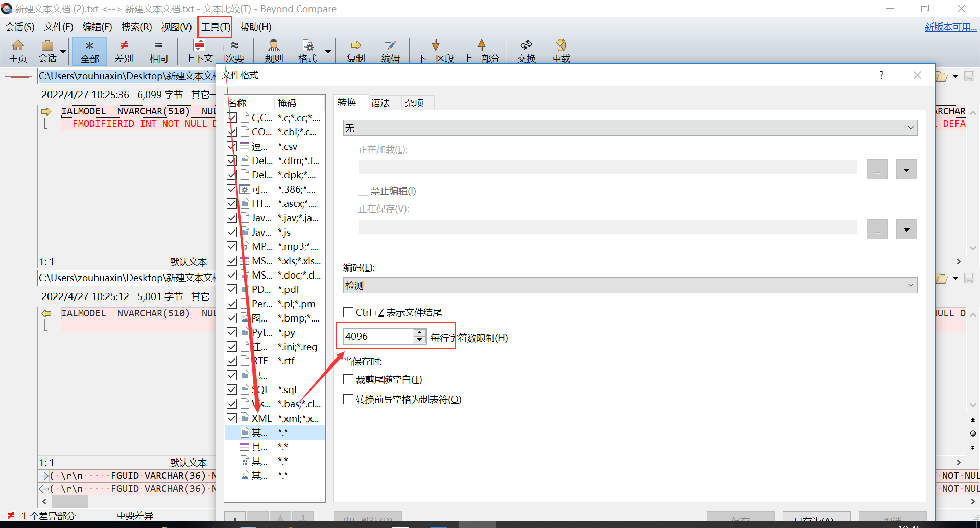This screenshot has width=980, height=528.
Task: Open the 规则 rules toolbar icon
Action: (274, 52)
